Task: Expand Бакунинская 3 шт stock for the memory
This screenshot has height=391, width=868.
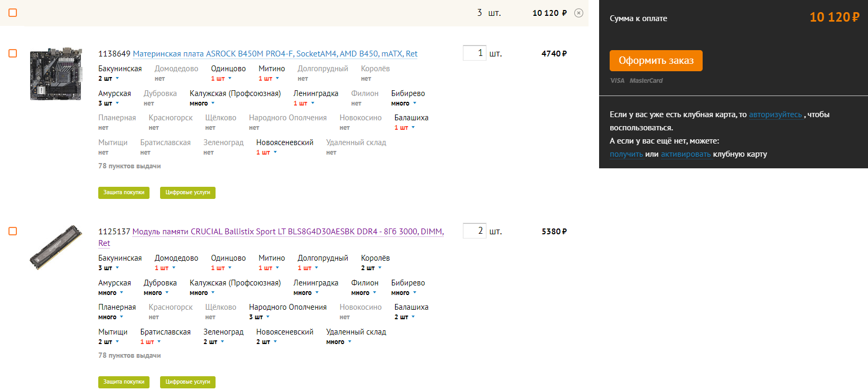Action: coord(109,268)
